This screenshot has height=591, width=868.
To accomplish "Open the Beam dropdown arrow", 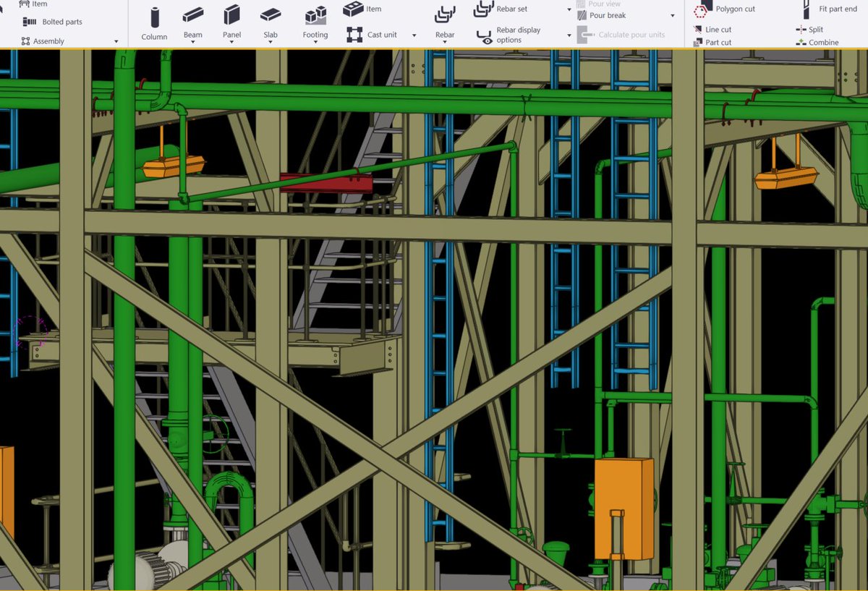I will 193,43.
